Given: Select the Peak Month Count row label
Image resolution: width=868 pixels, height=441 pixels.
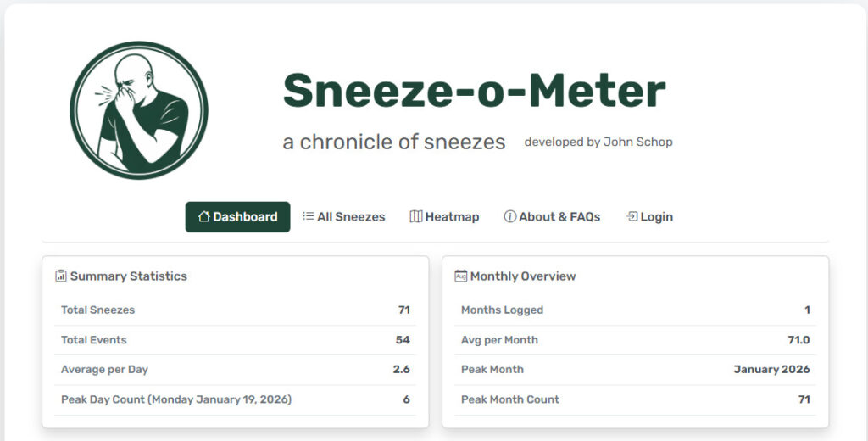Looking at the screenshot, I should (509, 399).
